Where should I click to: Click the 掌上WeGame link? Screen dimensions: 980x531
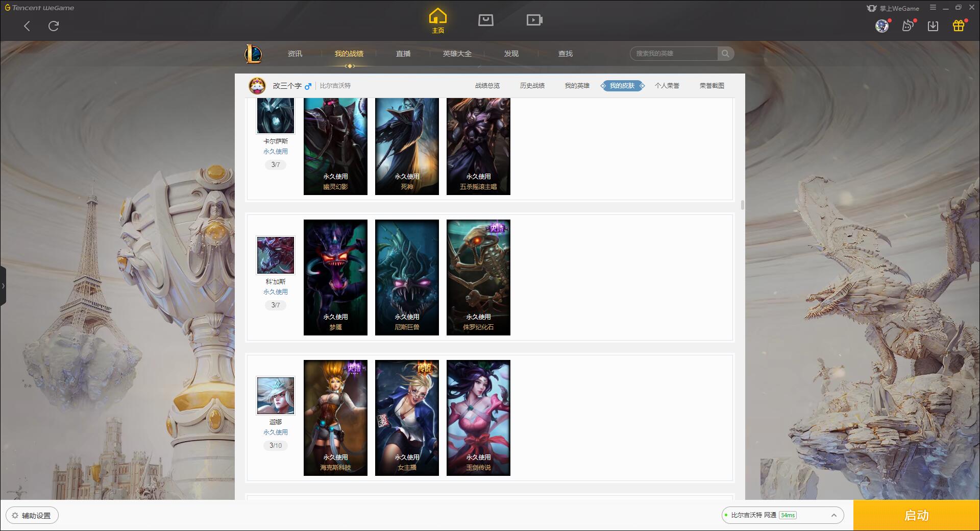(x=893, y=8)
